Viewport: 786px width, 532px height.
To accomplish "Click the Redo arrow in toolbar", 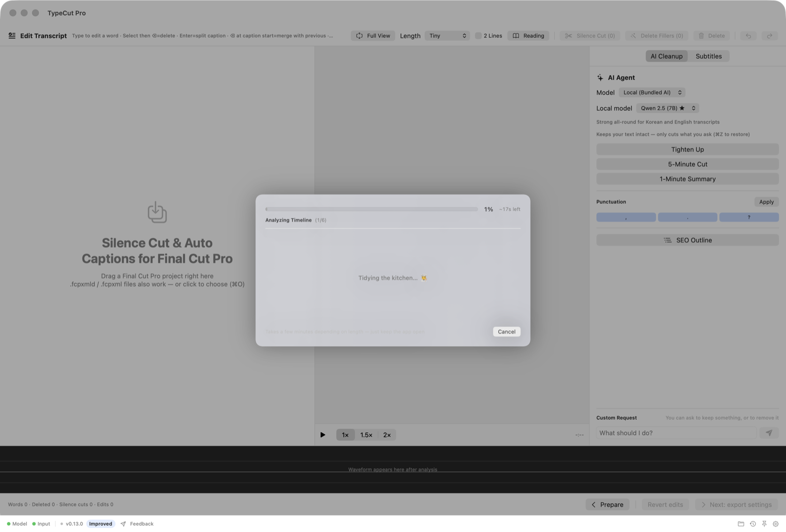I will 770,36.
